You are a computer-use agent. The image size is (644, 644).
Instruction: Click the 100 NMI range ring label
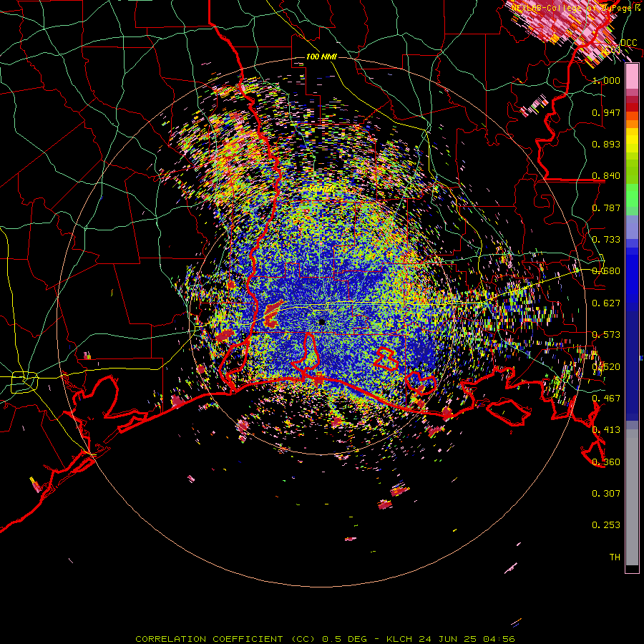pyautogui.click(x=321, y=57)
